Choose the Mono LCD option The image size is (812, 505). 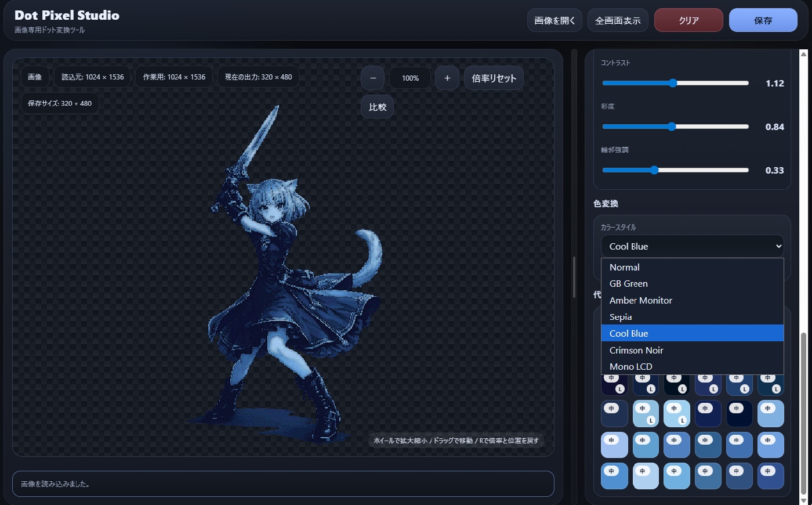pos(631,366)
